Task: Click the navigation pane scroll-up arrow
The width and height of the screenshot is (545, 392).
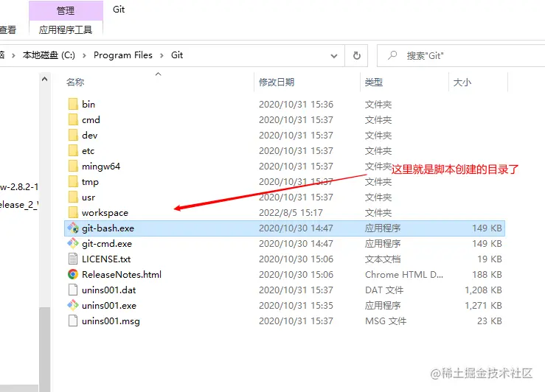Action: (x=44, y=79)
